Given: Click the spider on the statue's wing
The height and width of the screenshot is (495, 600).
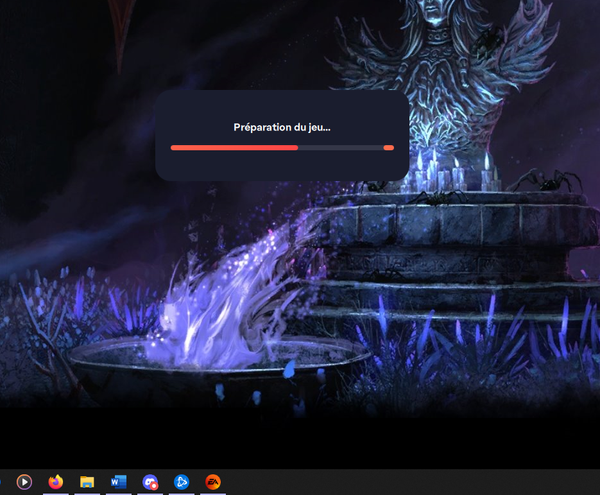Looking at the screenshot, I should pyautogui.click(x=490, y=38).
